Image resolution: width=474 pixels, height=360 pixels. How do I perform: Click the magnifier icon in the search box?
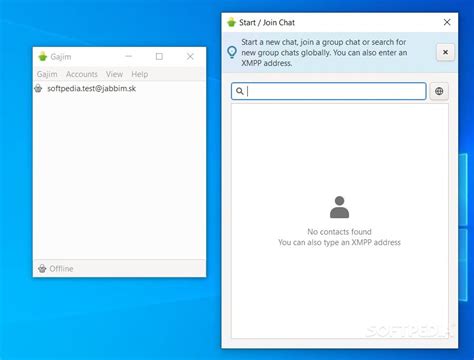pos(239,91)
